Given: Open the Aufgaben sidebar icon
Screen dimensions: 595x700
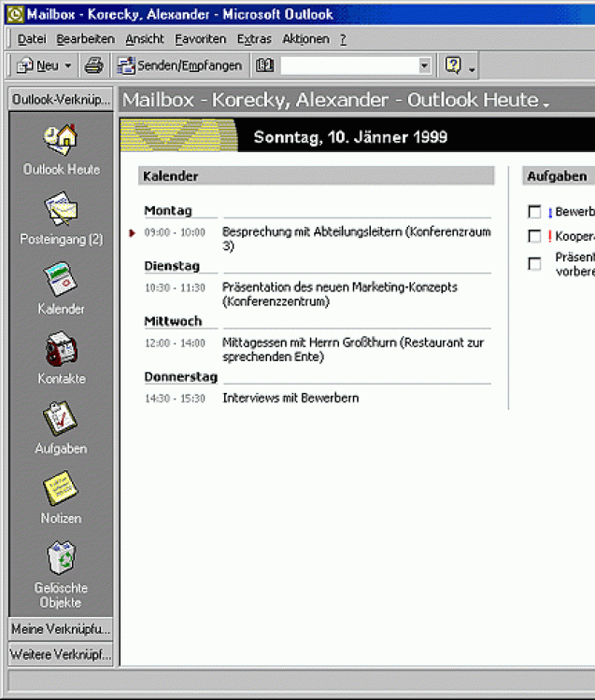Looking at the screenshot, I should (61, 419).
